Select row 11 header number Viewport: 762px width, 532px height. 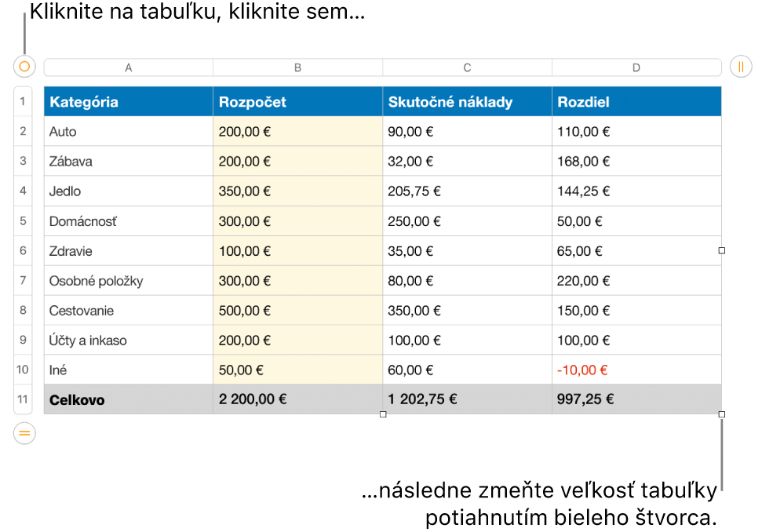23,399
